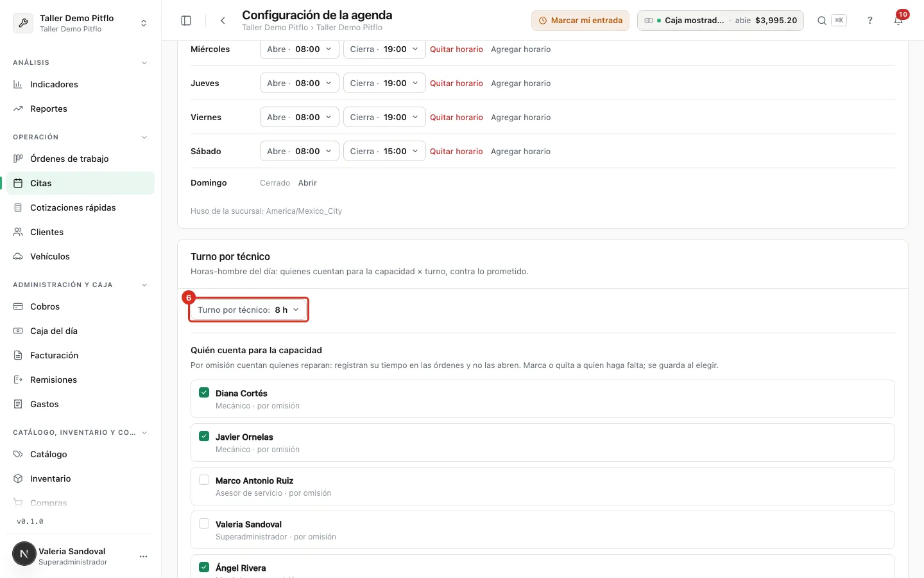Click Quitar horario for Miércoles
Image resolution: width=924 pixels, height=578 pixels.
pos(456,49)
